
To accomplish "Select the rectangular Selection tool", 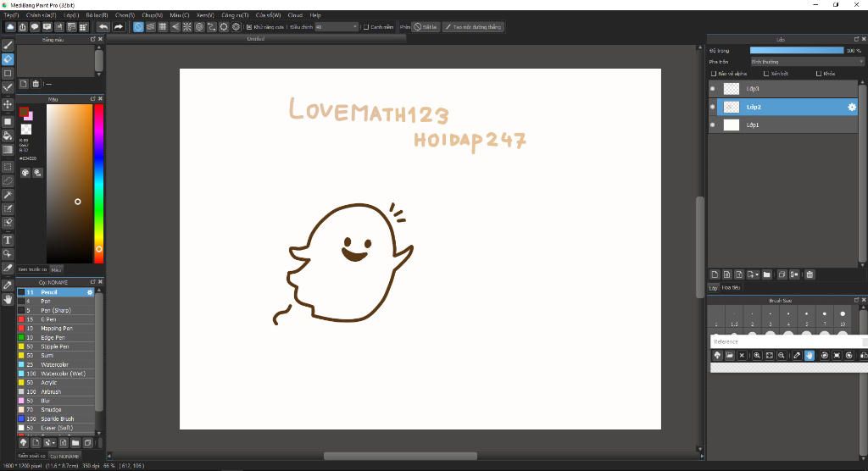I will pyautogui.click(x=8, y=167).
